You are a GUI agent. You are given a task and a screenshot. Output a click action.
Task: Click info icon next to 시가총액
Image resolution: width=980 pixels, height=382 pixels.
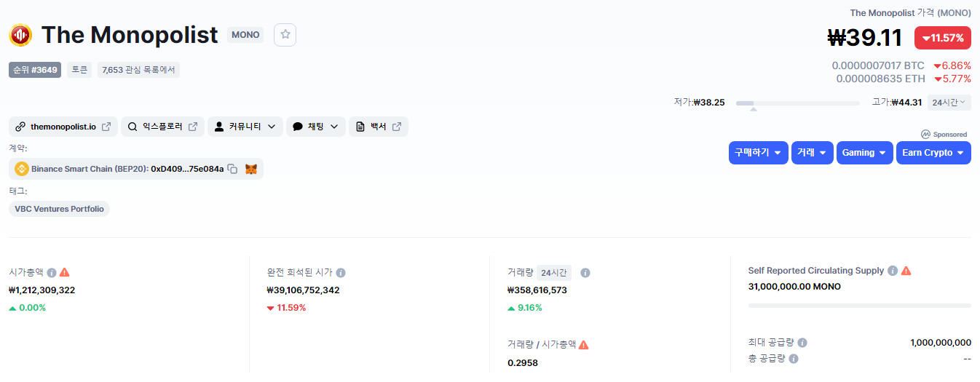click(52, 272)
